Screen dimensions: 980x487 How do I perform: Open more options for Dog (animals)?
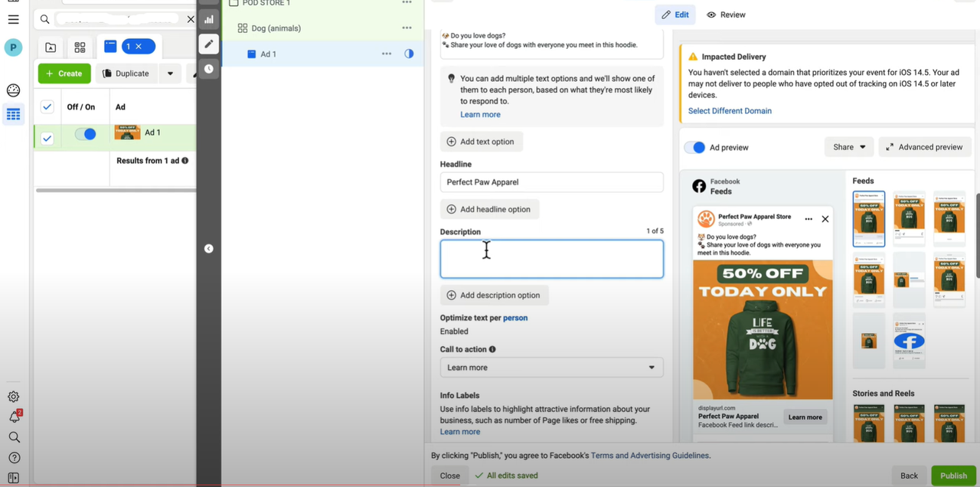pos(407,28)
